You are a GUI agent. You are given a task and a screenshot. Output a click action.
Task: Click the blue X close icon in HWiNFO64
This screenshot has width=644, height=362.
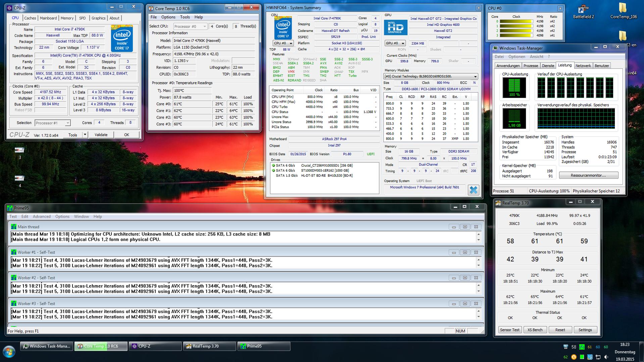(x=474, y=190)
